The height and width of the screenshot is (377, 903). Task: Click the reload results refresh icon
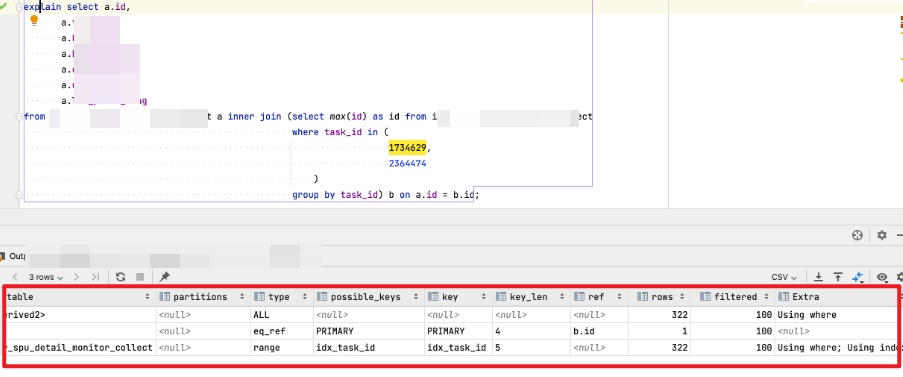[x=120, y=277]
